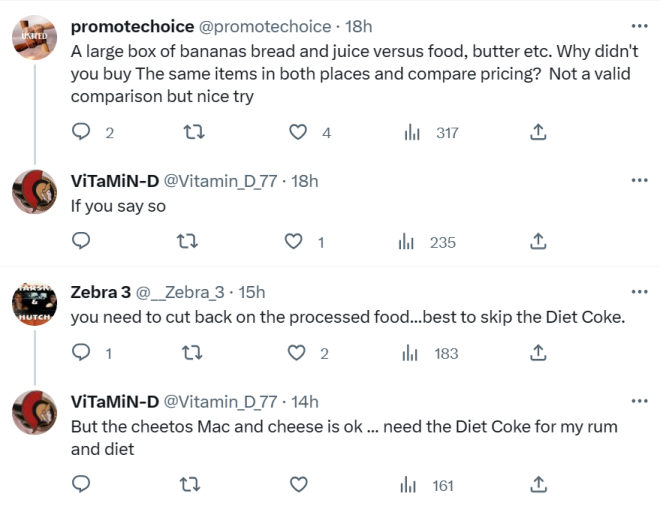Share promotechoice's tweet
This screenshot has height=509, width=660.
[537, 132]
